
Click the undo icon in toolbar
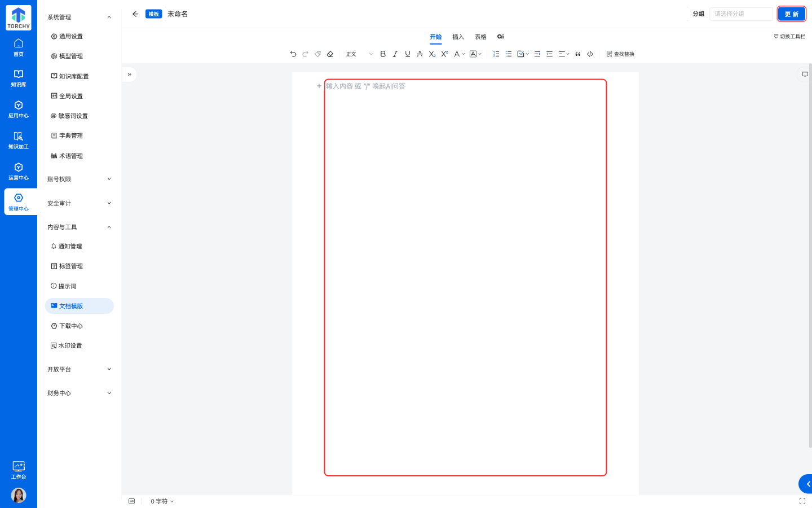tap(293, 54)
